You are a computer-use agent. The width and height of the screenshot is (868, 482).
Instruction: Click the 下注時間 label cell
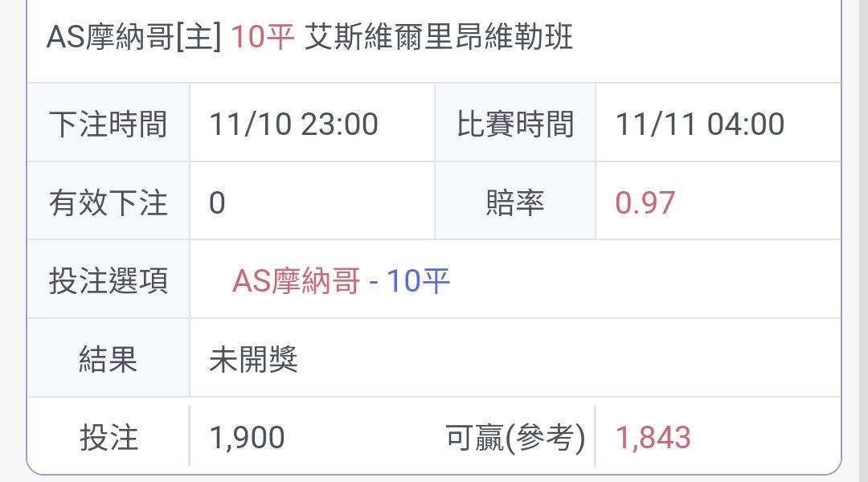[108, 124]
